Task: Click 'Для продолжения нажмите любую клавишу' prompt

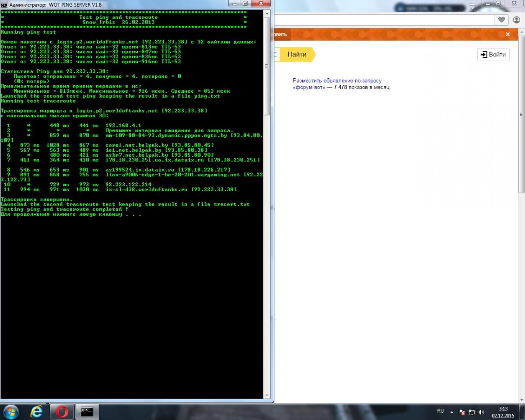Action: 71,214
